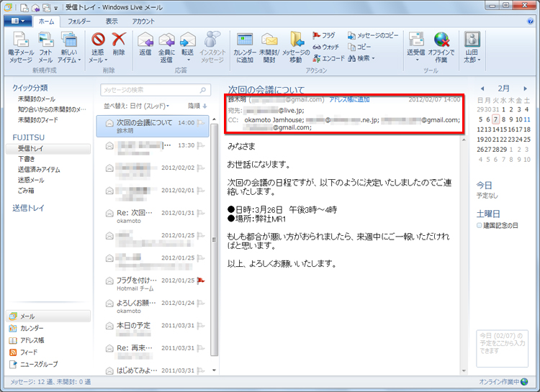Delete message with 削除 icon
This screenshot has height=392, width=540.
coord(119,44)
